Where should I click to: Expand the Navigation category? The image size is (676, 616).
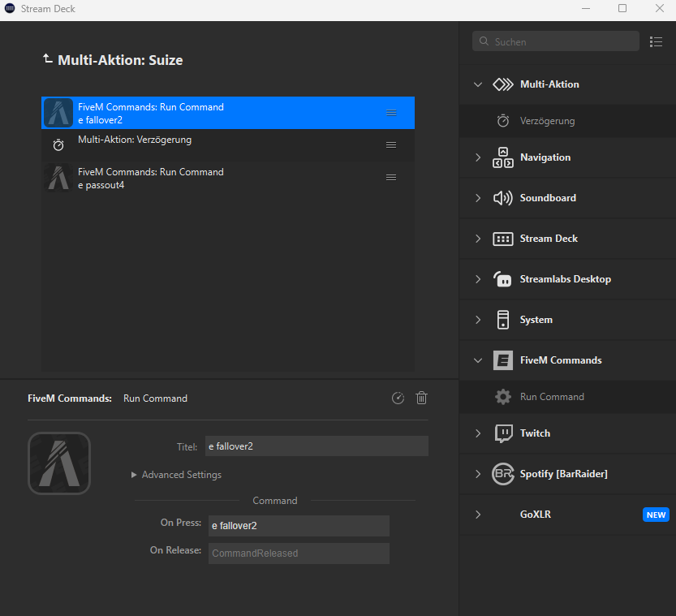pos(478,157)
